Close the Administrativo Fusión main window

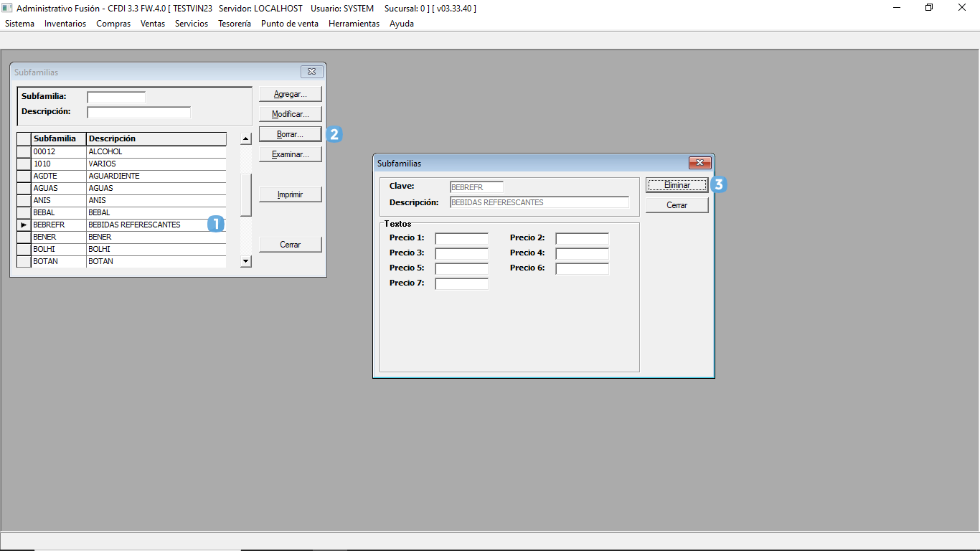click(x=963, y=8)
